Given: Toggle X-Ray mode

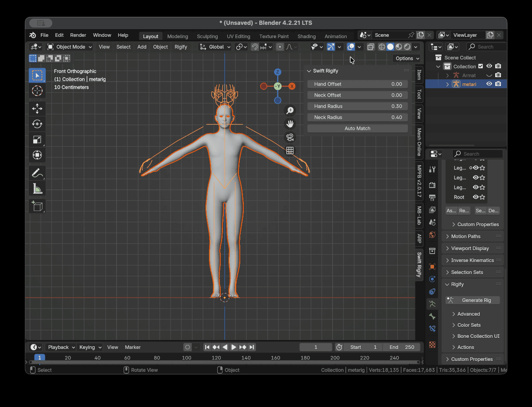Looking at the screenshot, I should pos(371,47).
